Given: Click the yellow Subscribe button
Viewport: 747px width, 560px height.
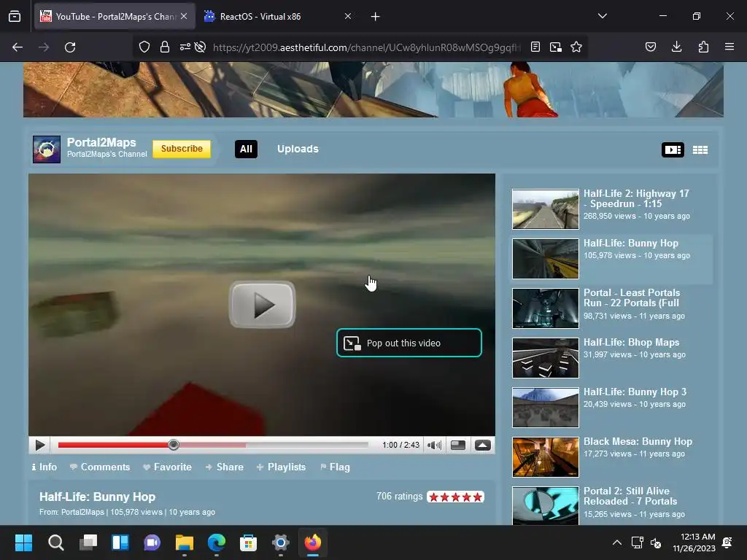Looking at the screenshot, I should pyautogui.click(x=182, y=149).
